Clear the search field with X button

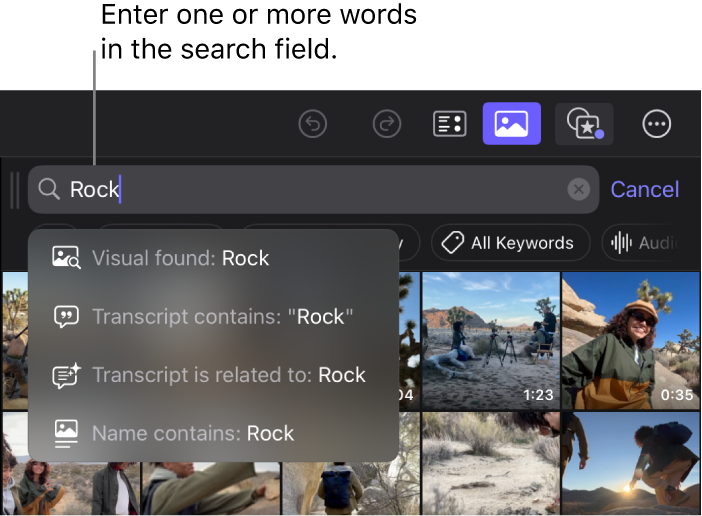(578, 189)
